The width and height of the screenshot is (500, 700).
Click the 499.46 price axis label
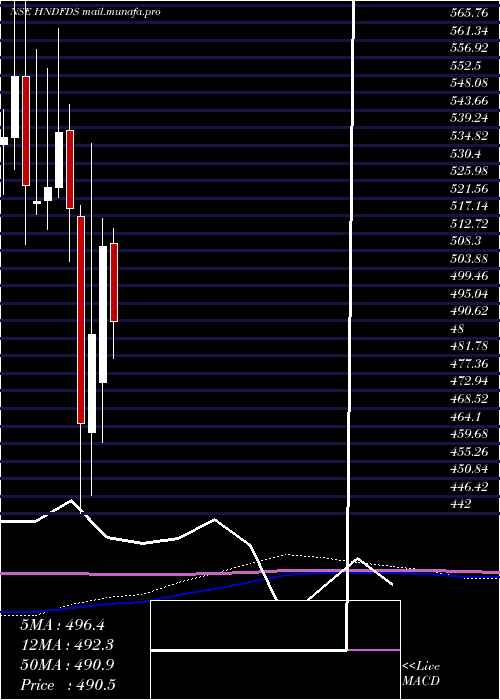pos(469,276)
